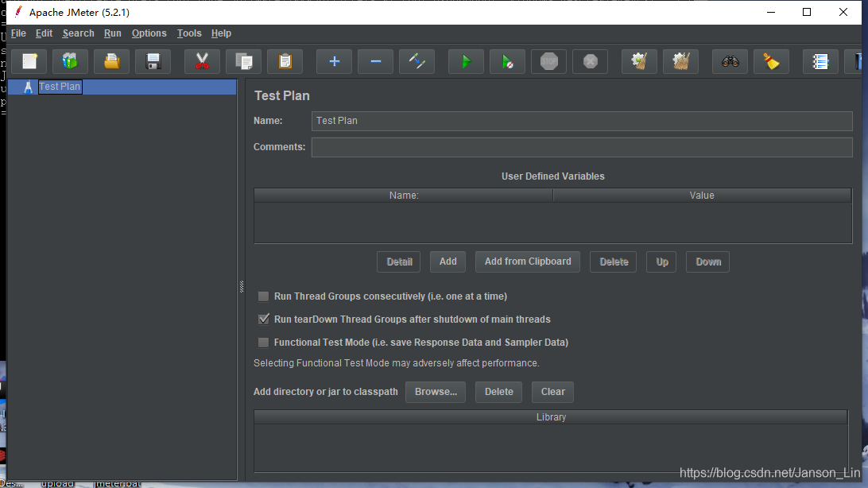Click the Cut scissors icon
Viewport: 868px width, 488px height.
202,61
